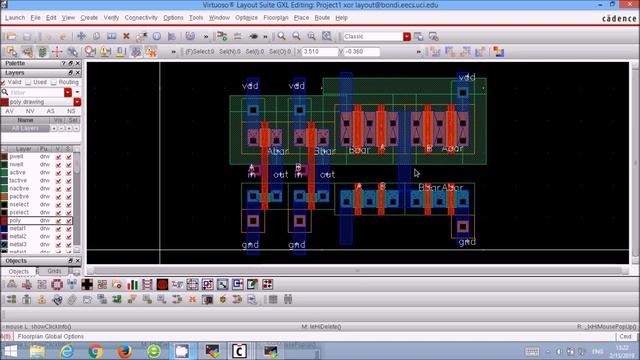Open the Connectivity menu

(x=141, y=18)
